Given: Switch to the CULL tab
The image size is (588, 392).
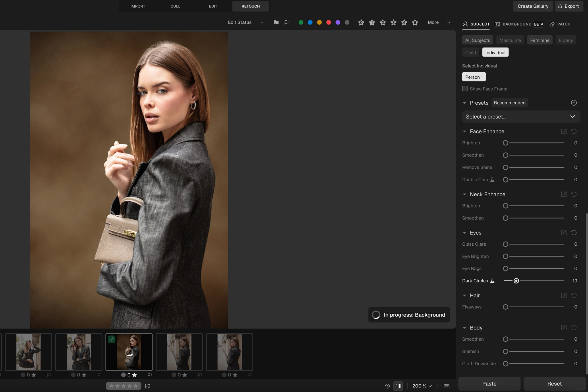Looking at the screenshot, I should 175,6.
